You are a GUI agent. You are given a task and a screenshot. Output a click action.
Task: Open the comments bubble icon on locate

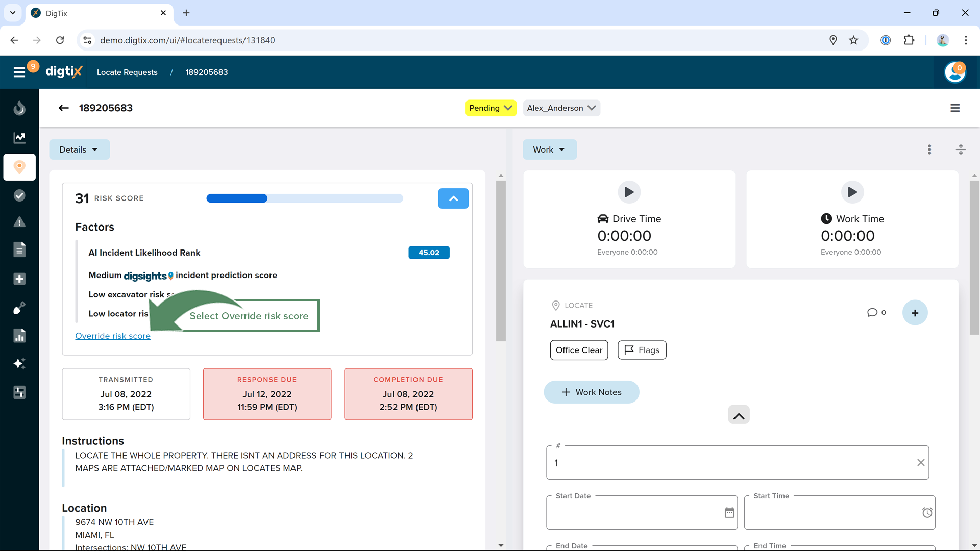click(x=872, y=312)
